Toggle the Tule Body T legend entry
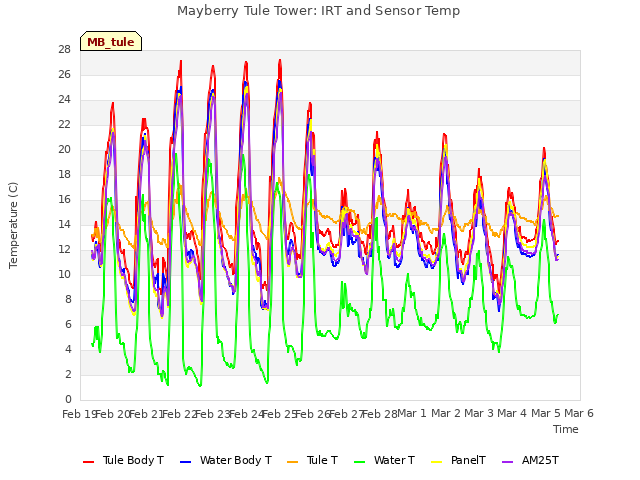640x480 pixels. (123, 460)
